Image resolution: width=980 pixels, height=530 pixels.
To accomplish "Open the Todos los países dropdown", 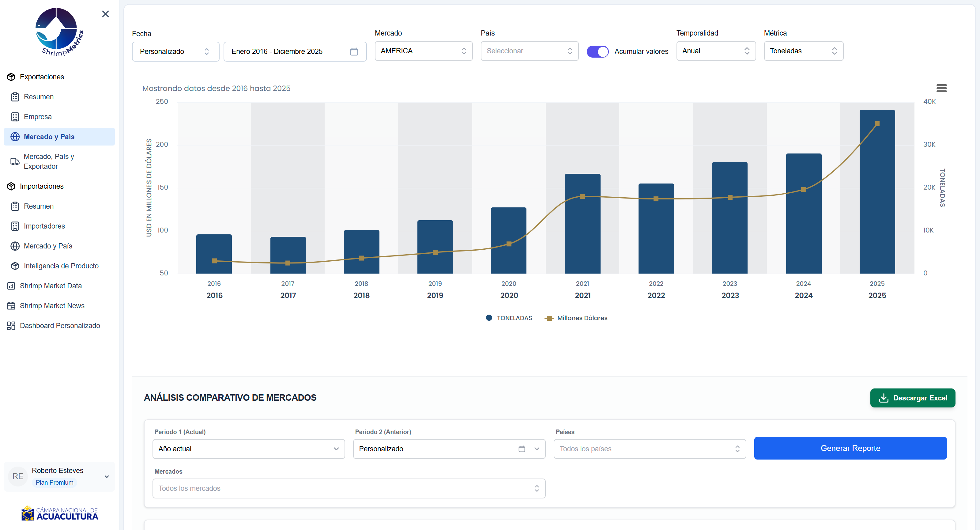I will coord(649,449).
